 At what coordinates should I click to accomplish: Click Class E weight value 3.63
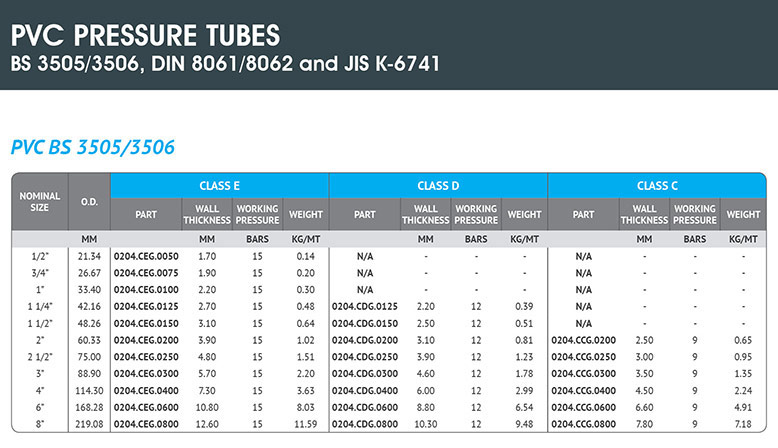coord(306,391)
